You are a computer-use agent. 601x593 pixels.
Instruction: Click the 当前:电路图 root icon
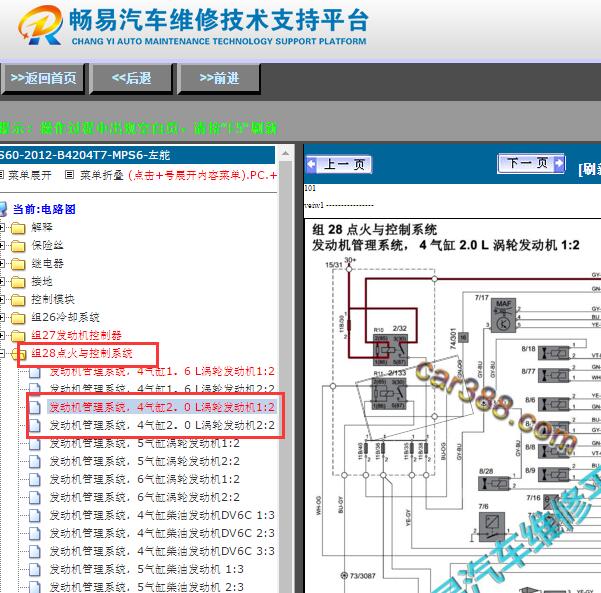[3, 209]
